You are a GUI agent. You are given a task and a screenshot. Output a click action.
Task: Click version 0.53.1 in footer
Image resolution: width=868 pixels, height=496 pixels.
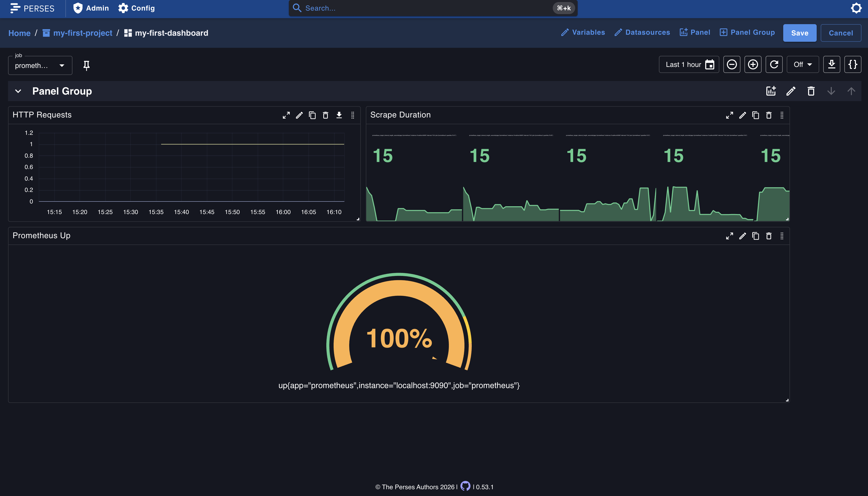[x=484, y=487]
